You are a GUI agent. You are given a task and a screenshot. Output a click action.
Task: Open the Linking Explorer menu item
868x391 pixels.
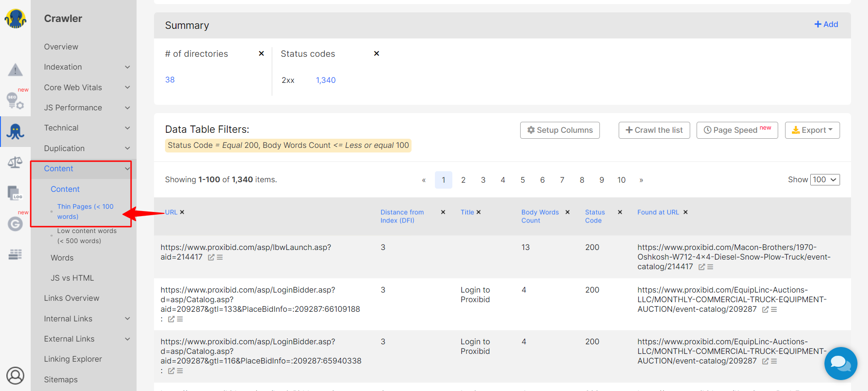[x=73, y=359]
